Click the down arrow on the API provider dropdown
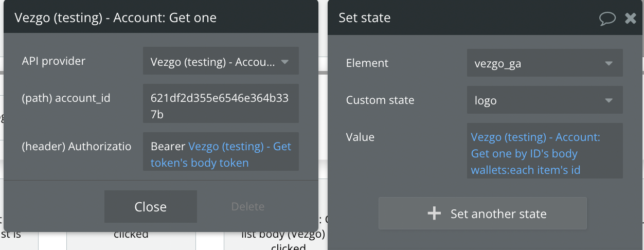Screen dimensions: 644x250 tap(285, 62)
